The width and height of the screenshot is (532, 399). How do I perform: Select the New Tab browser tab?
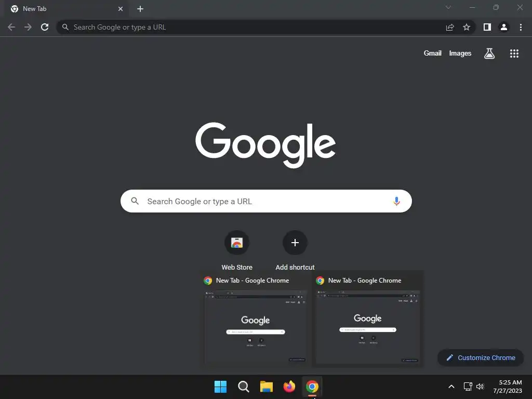(x=66, y=9)
